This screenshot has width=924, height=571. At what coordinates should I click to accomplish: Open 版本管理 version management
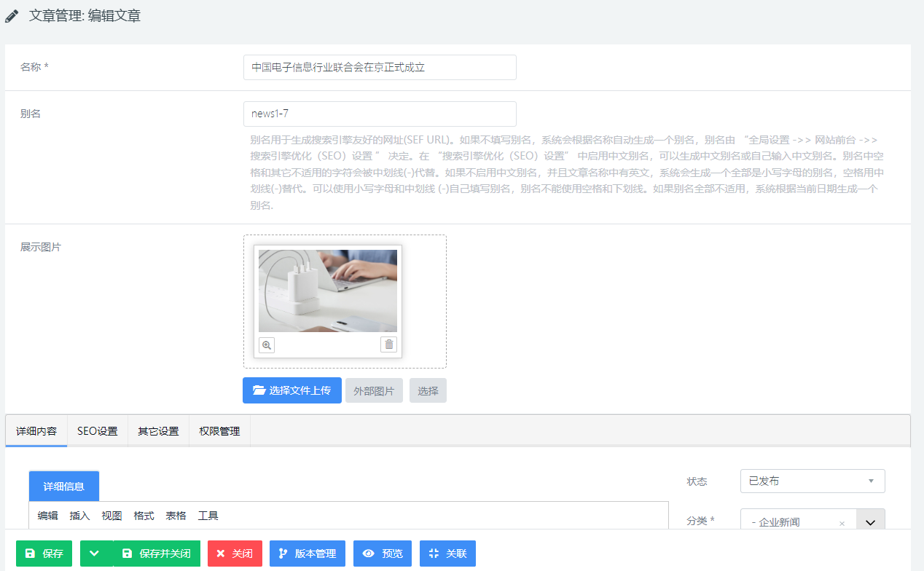pyautogui.click(x=307, y=554)
